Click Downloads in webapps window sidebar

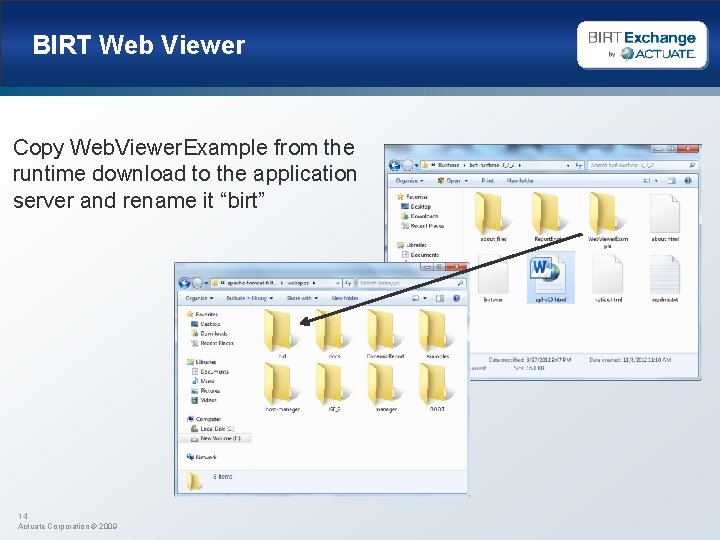pos(209,334)
